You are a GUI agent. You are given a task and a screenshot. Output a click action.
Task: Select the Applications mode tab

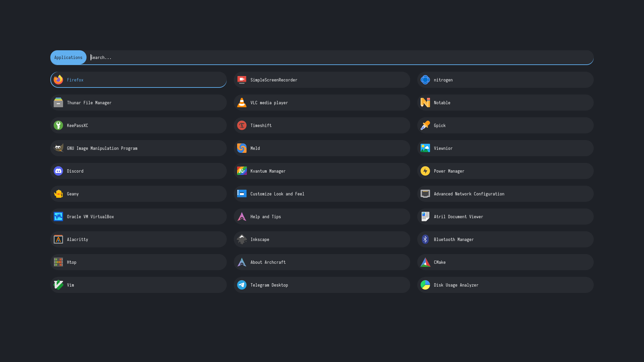[x=68, y=57]
